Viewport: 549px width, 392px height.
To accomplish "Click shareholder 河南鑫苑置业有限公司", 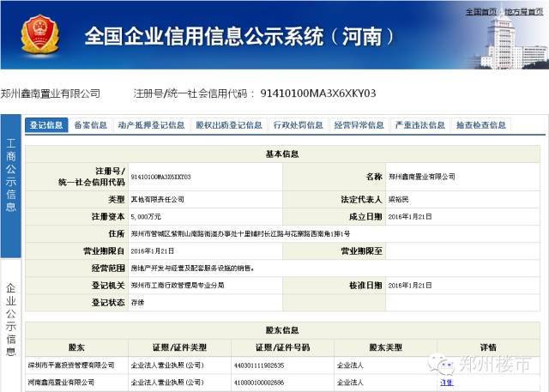I will pyautogui.click(x=61, y=383).
